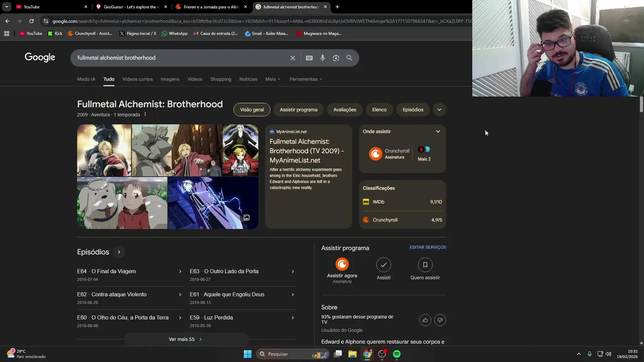Expand the 'Episódios' section arrow
Screen dimensions: 644x362
click(x=119, y=252)
